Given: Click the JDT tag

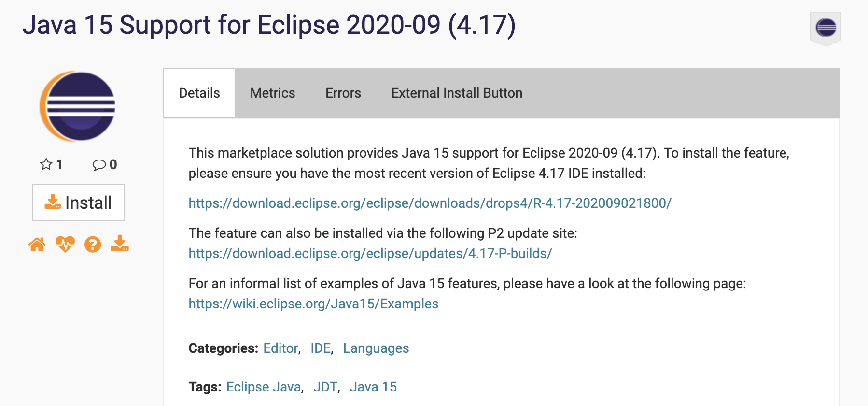Looking at the screenshot, I should click(x=325, y=387).
